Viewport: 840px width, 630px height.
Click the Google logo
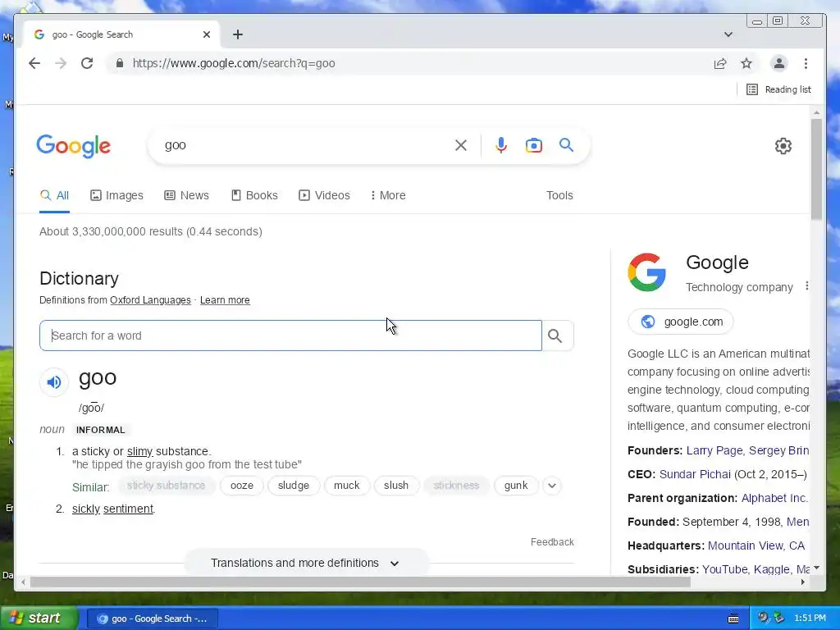tap(73, 146)
